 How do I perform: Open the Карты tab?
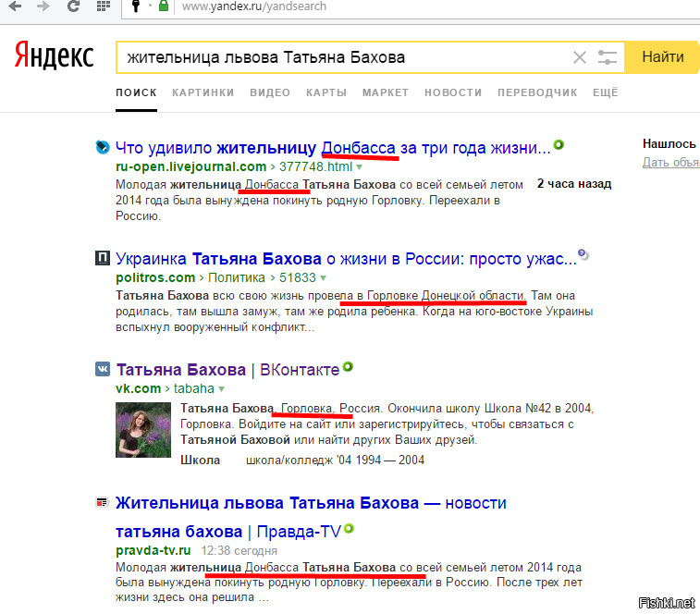(326, 92)
